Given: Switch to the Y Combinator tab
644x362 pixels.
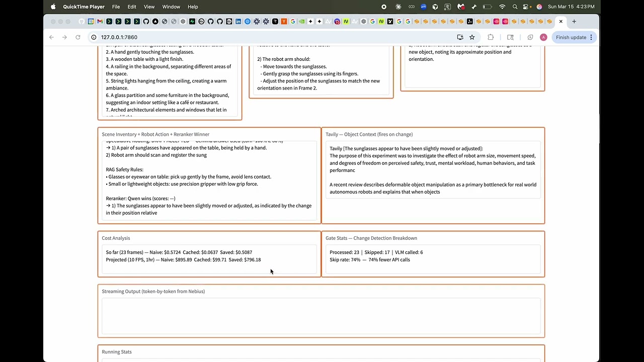Looking at the screenshot, I should 284,22.
